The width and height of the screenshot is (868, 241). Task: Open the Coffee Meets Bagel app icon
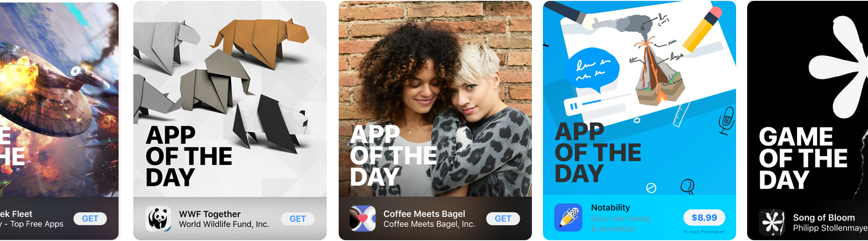(363, 218)
